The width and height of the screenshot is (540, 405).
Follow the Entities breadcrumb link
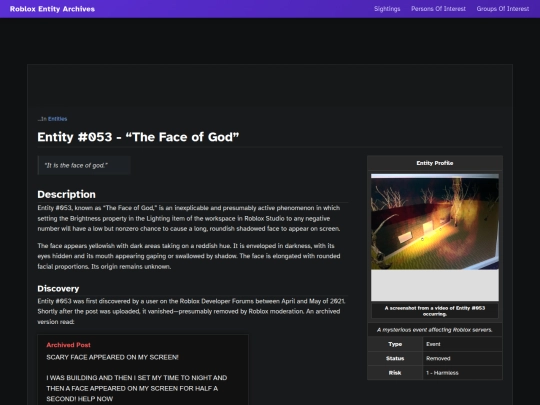[58, 119]
